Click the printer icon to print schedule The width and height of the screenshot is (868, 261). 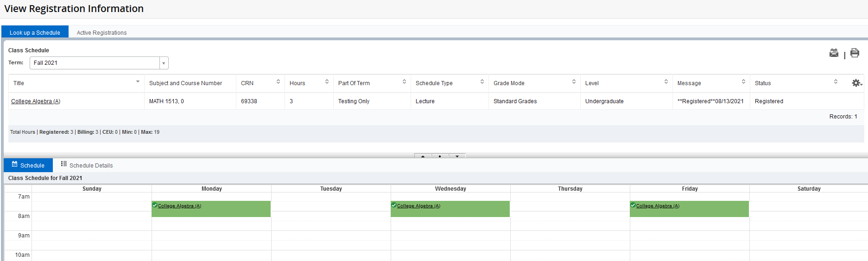pyautogui.click(x=855, y=53)
